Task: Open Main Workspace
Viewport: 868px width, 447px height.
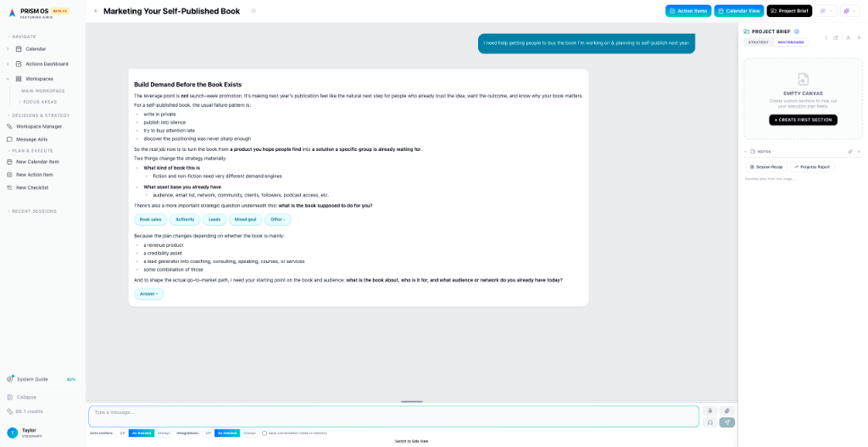Action: tap(43, 91)
